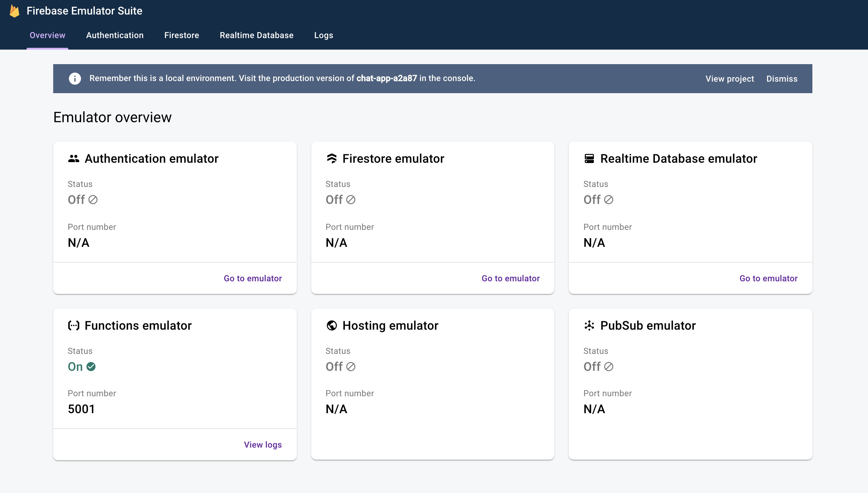This screenshot has height=493, width=868.
Task: Click the Firebase Emulator Suite title
Action: pyautogui.click(x=84, y=11)
